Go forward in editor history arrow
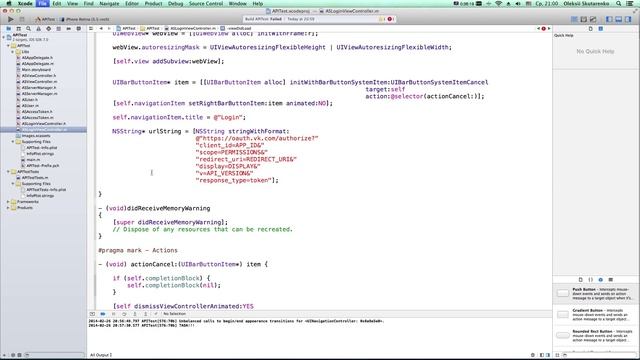The image size is (640, 360). [109, 29]
